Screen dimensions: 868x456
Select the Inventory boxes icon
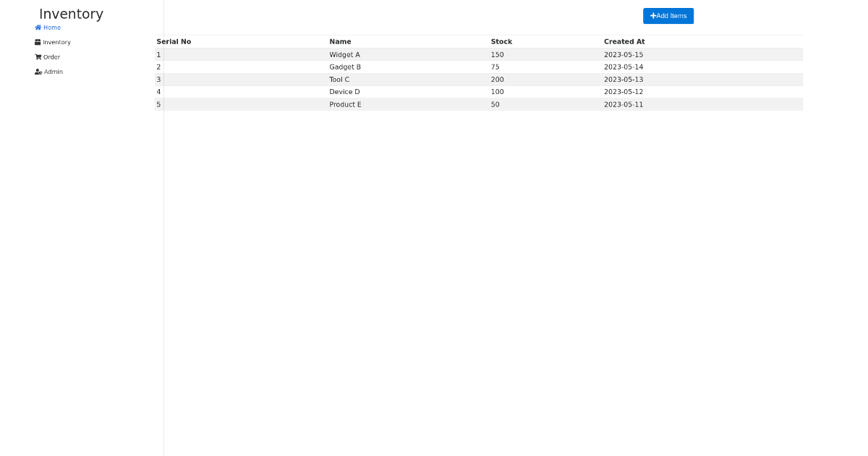(38, 42)
